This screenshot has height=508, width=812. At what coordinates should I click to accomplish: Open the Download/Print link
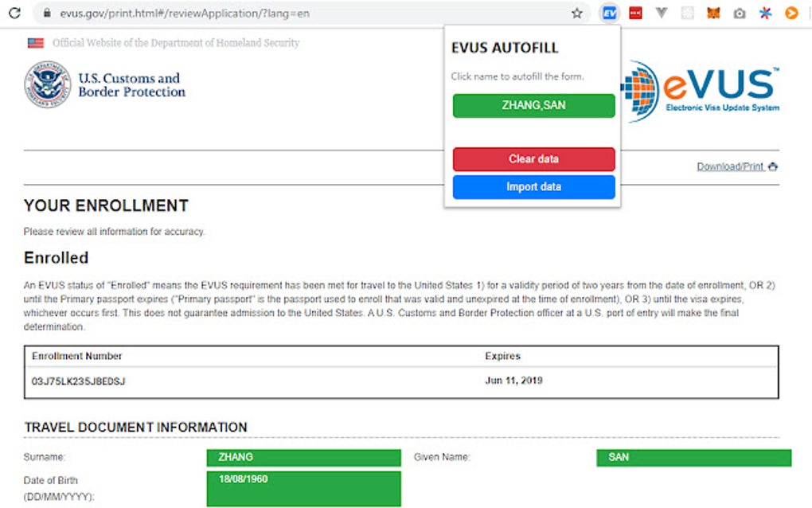coord(727,166)
